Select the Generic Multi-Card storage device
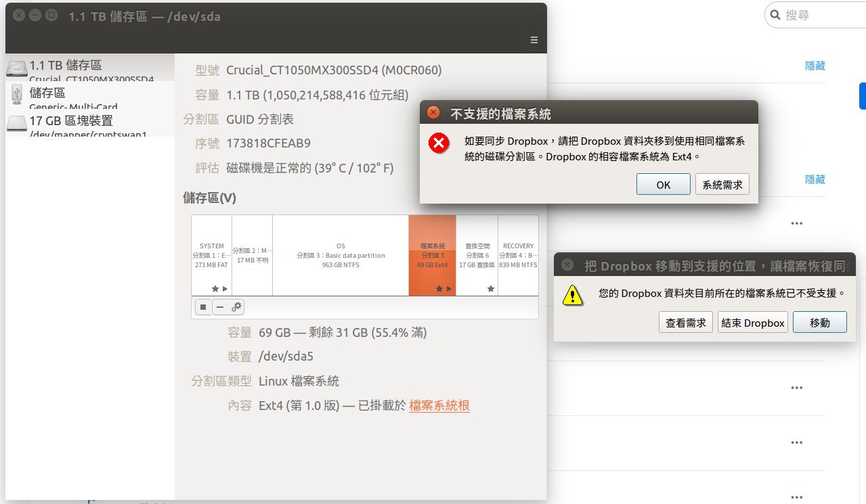The image size is (866, 504). [x=90, y=95]
